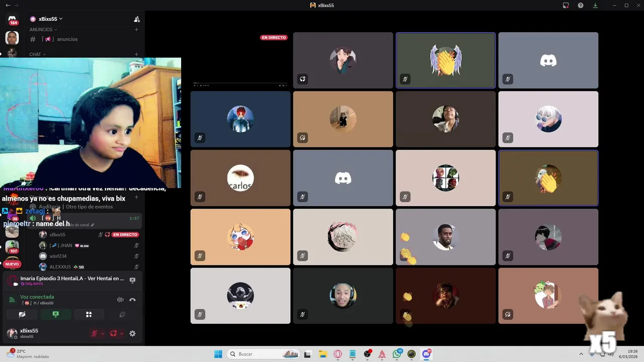This screenshot has height=362, width=644.
Task: Collapse the ANUNCIOS category
Action: [x=43, y=30]
